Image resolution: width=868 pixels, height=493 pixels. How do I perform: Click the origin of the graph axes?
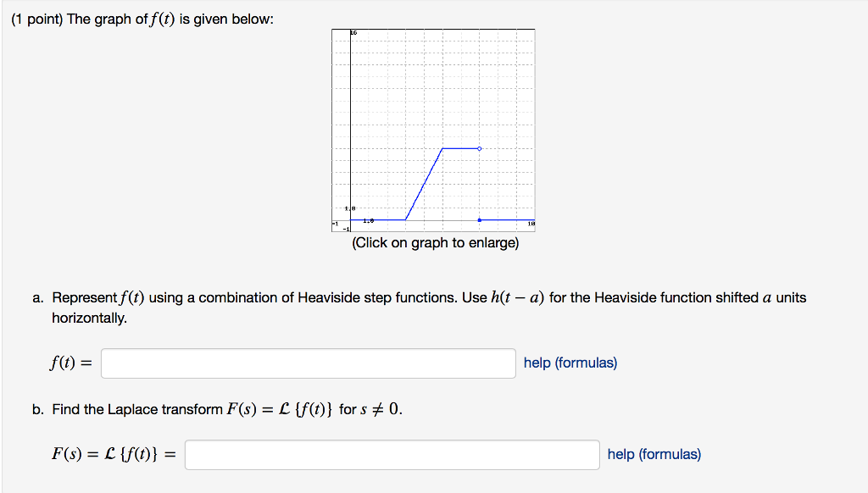(349, 220)
